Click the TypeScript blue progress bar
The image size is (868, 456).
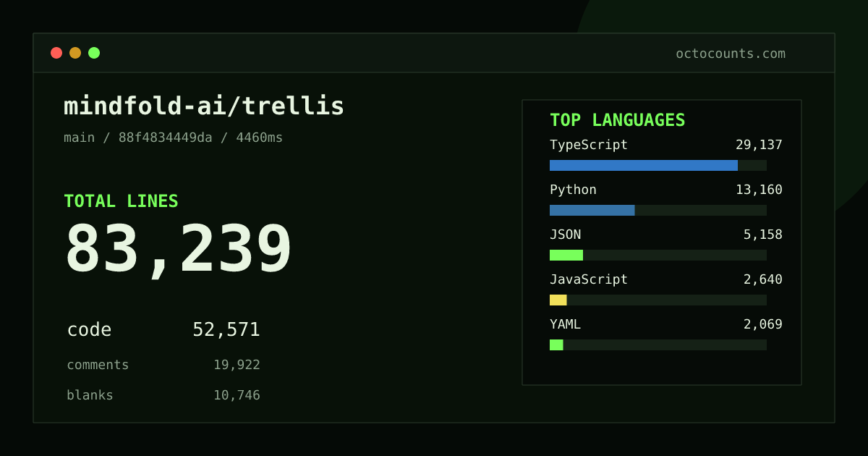click(644, 165)
